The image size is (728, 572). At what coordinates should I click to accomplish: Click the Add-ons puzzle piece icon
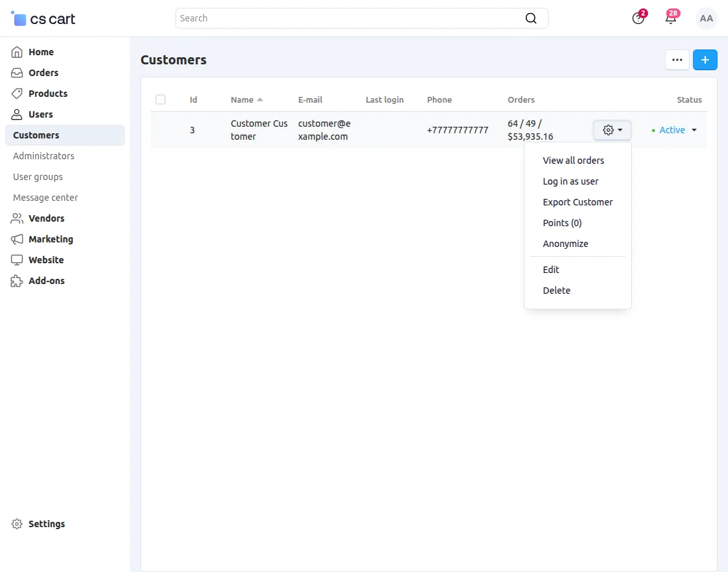point(18,281)
